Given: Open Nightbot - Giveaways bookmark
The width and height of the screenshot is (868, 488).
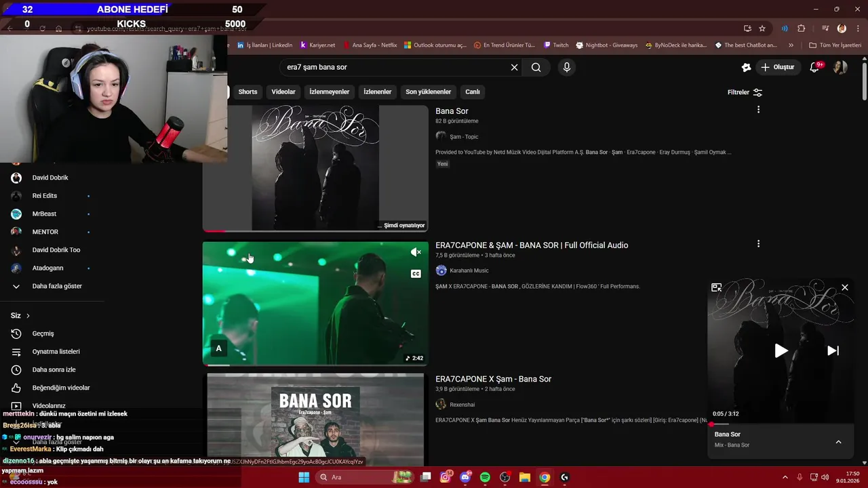Looking at the screenshot, I should 607,45.
